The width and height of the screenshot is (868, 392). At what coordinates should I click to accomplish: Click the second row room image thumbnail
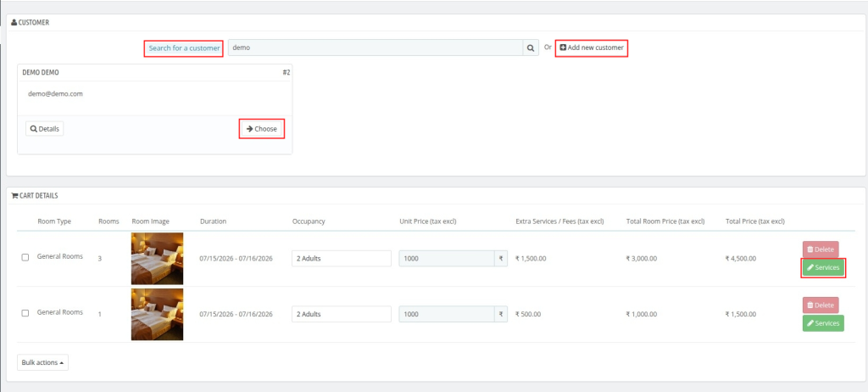point(157,315)
